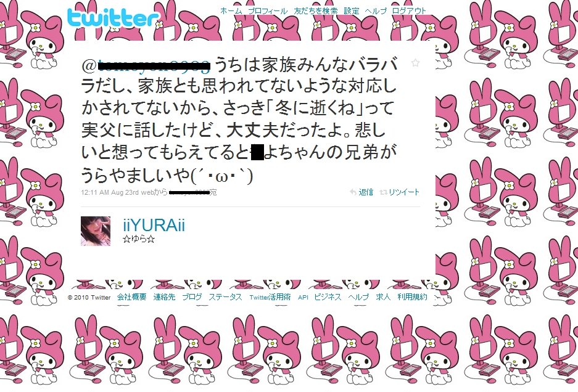Visit the ブログ footer link
The height and width of the screenshot is (392, 578).
tap(192, 297)
